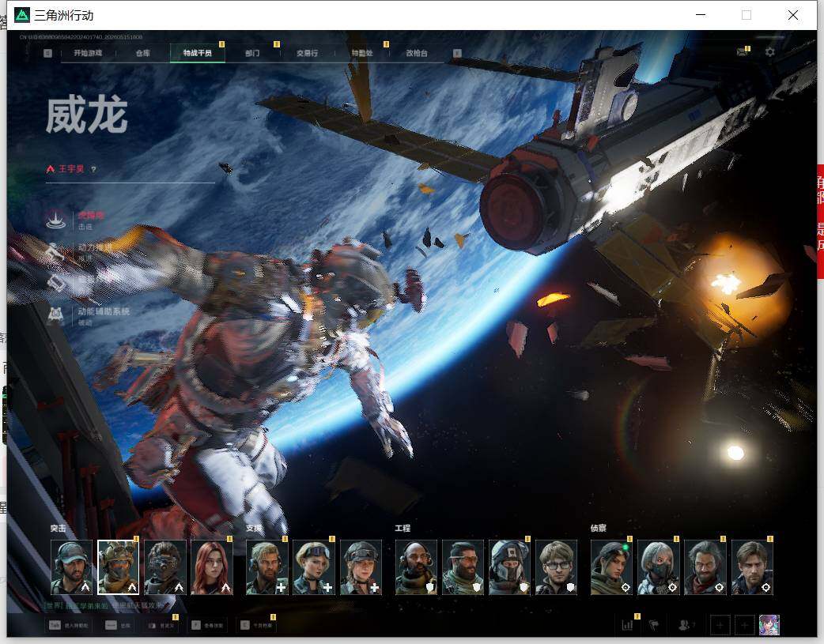Image resolution: width=824 pixels, height=644 pixels.
Task: Switch to the 改枪台 tab
Action: click(x=417, y=53)
